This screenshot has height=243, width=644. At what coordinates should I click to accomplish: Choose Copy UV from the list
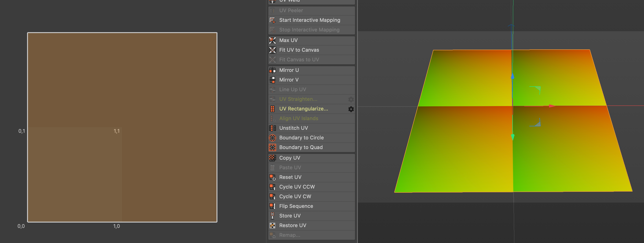click(289, 158)
